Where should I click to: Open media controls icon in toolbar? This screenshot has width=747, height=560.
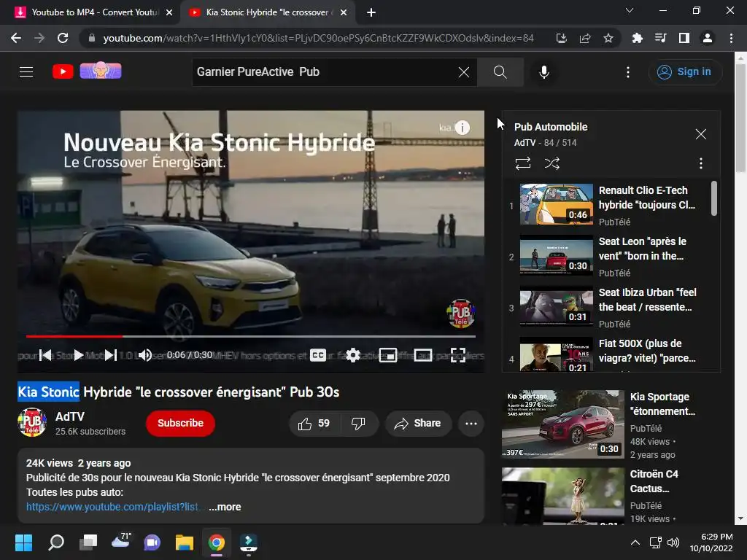click(x=660, y=38)
